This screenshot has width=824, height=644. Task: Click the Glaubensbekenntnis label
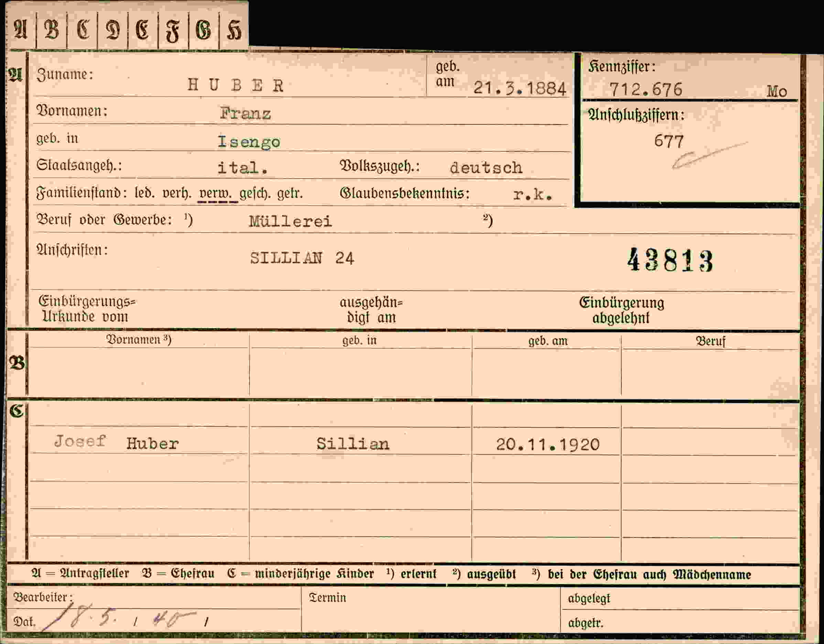pos(405,193)
